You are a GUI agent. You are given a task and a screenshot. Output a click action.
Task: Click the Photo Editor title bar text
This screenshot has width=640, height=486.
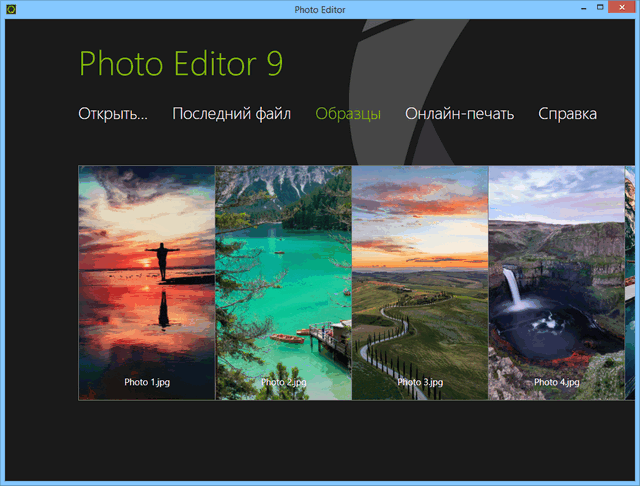tap(319, 10)
